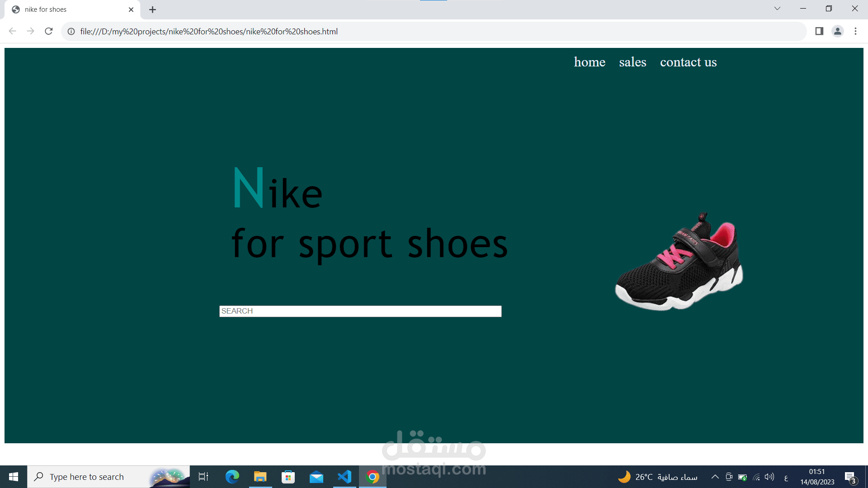Show hidden system tray icons
Image resolution: width=868 pixels, height=488 pixels.
click(715, 477)
